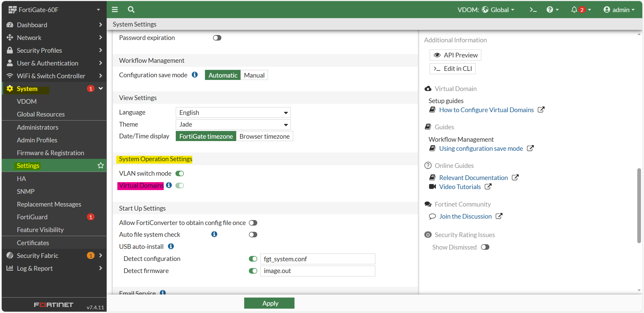Click the Network icon in sidebar
The height and width of the screenshot is (313, 644).
pos(10,38)
